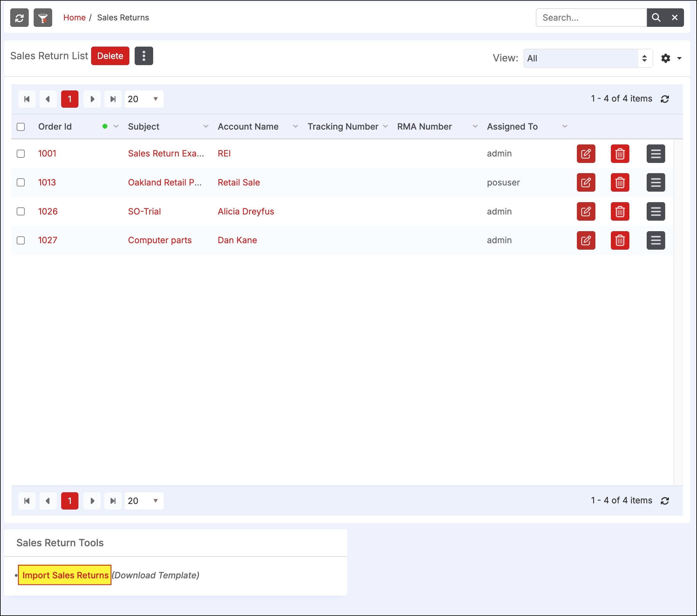
Task: Click page 1 button in top pager
Action: tap(70, 99)
